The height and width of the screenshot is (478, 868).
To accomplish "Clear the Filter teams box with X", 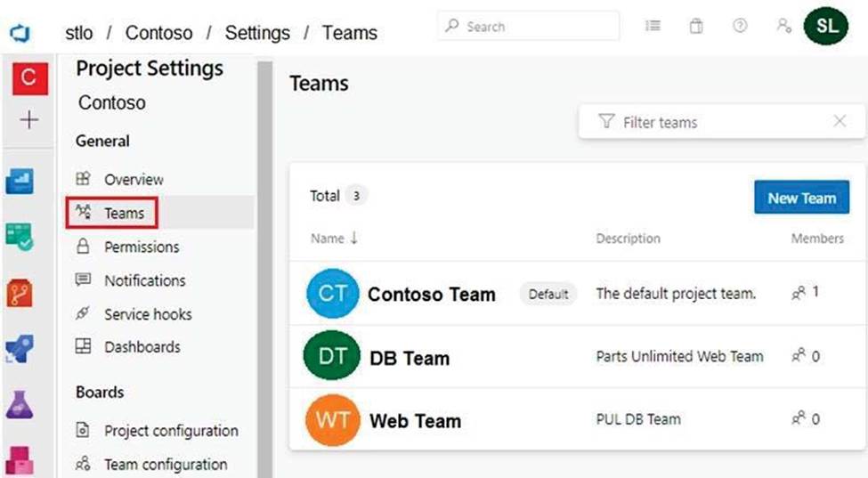I will [840, 122].
